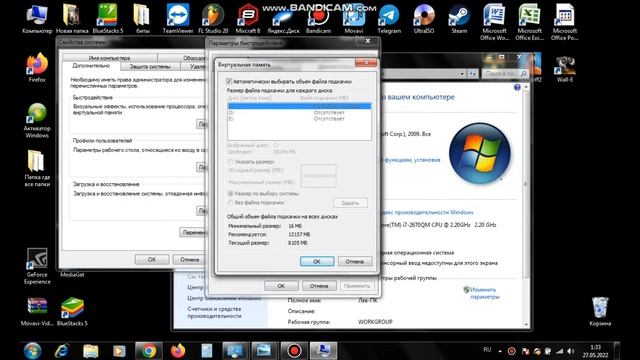Image resolution: width=640 pixels, height=360 pixels.
Task: Open the Корзина recycle bin
Action: click(x=600, y=311)
